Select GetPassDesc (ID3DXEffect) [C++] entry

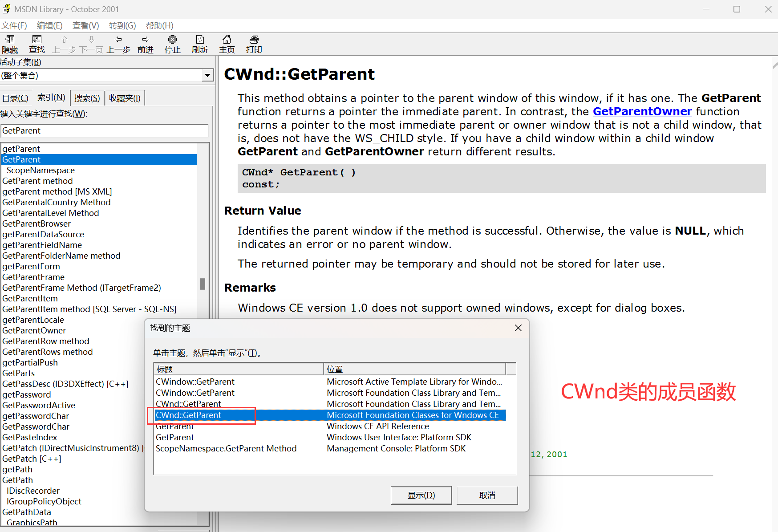click(x=65, y=384)
